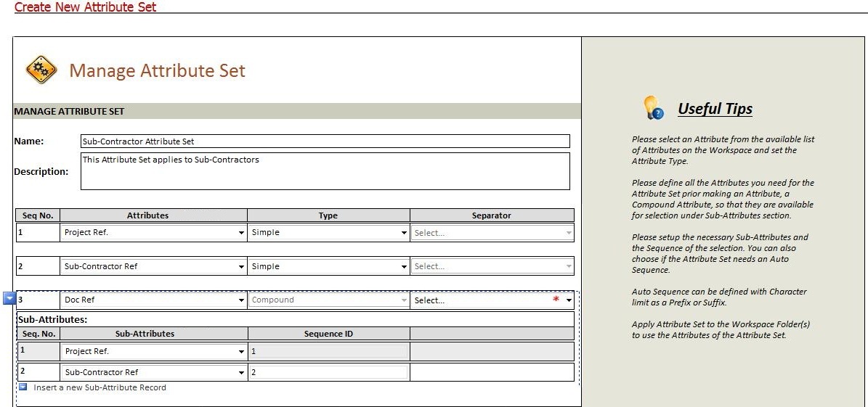Open the Sub-Contractor Ref sub-attribute dropdown
Viewport: 868px width, 407px height.
pyautogui.click(x=241, y=373)
